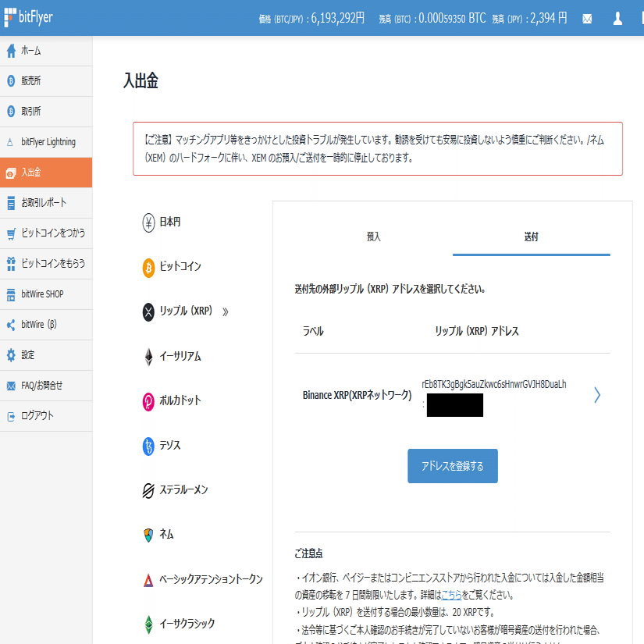Select the Stellar Lumens icon
This screenshot has height=644, width=644.
click(148, 490)
